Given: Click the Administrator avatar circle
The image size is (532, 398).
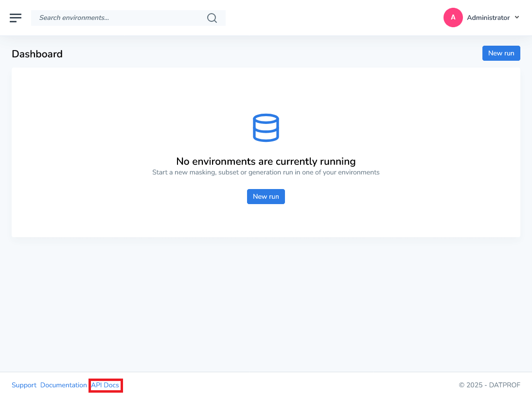Looking at the screenshot, I should pyautogui.click(x=453, y=17).
